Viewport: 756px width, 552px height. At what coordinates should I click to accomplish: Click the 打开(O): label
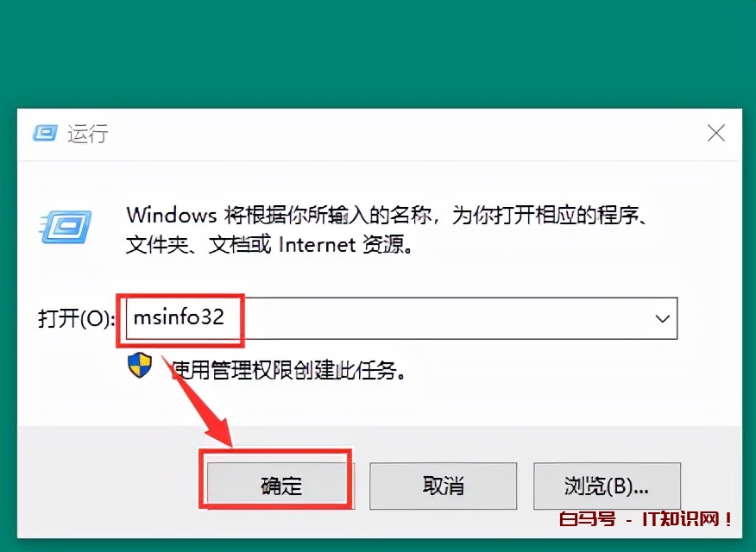click(x=76, y=318)
